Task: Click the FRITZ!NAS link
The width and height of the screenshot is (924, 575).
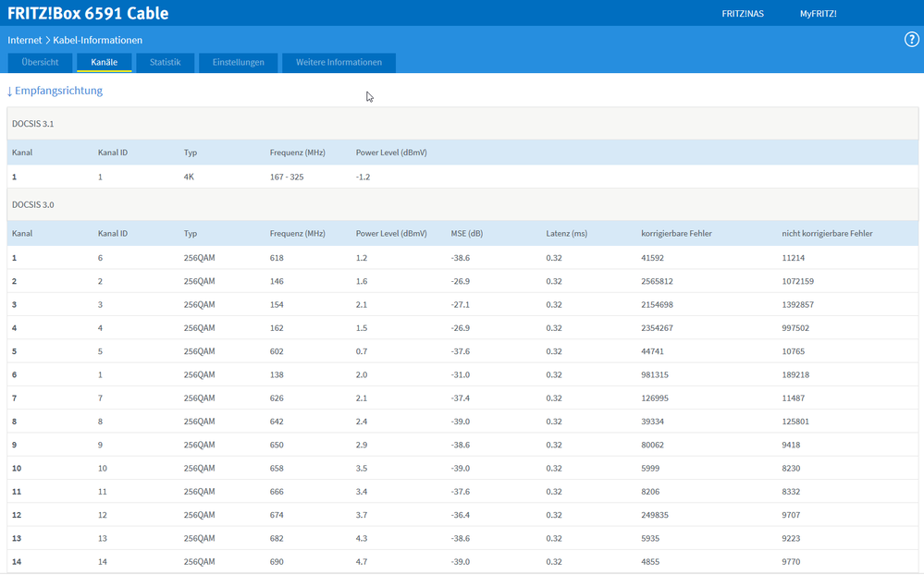Action: [x=742, y=14]
